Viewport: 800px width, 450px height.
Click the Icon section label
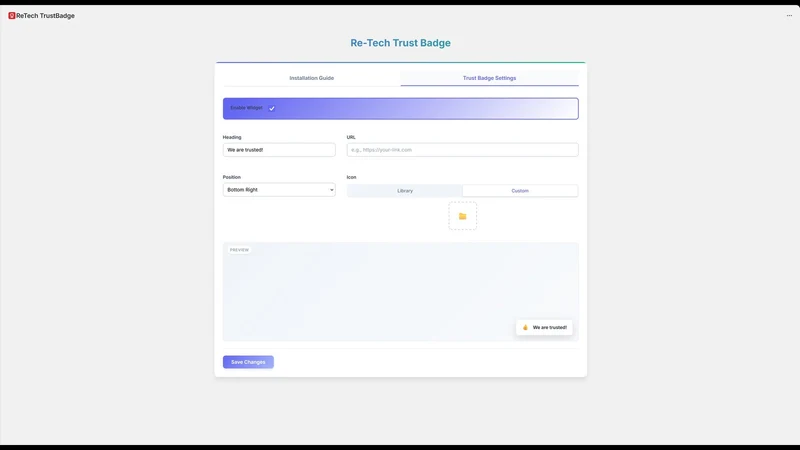pyautogui.click(x=352, y=177)
